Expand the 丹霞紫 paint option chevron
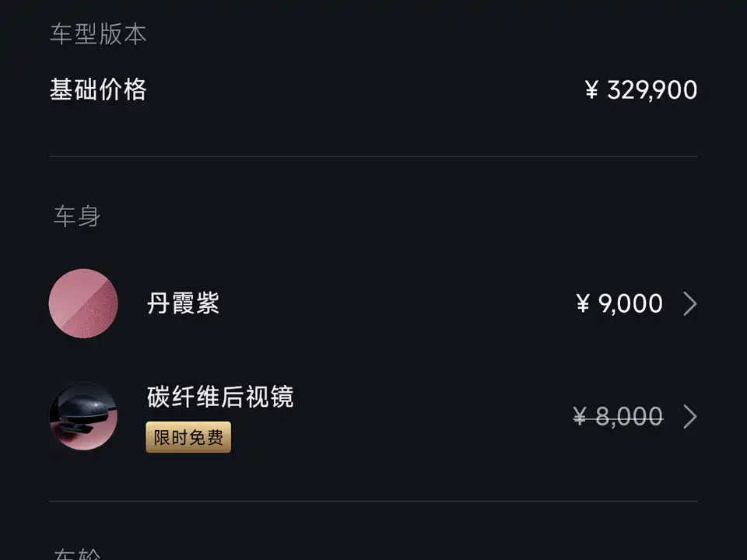This screenshot has width=747, height=560. [689, 303]
